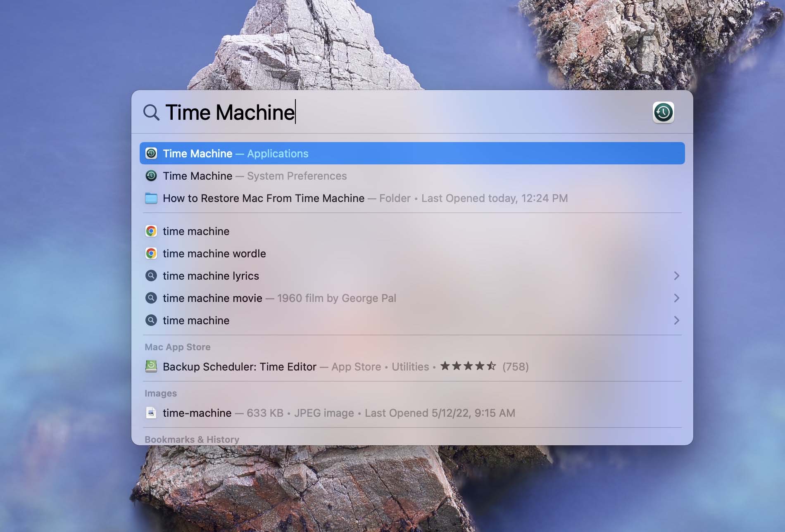Click the Time Machine System Preferences icon
This screenshot has width=785, height=532.
tap(151, 176)
